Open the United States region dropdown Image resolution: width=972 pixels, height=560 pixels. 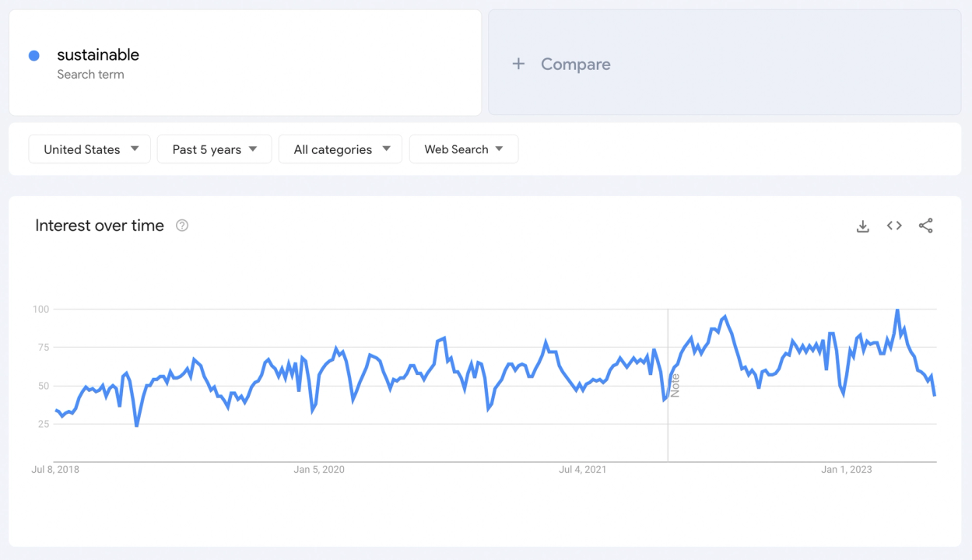89,149
